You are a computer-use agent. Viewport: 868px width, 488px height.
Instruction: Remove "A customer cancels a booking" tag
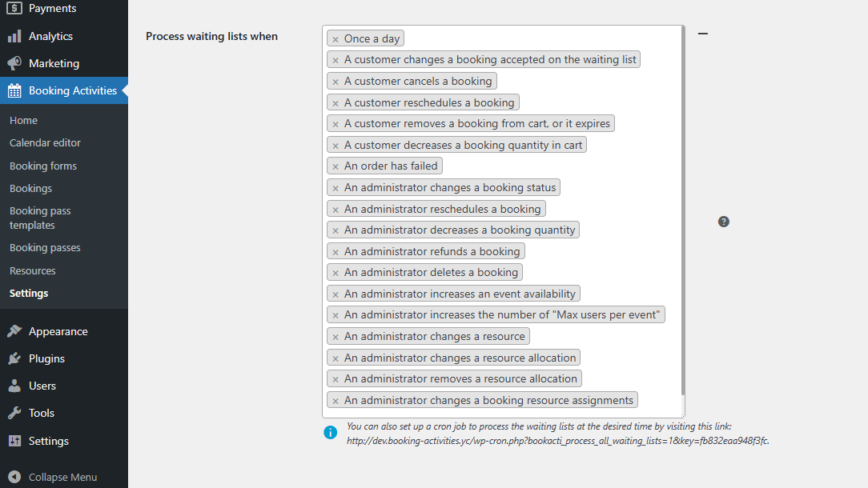click(x=336, y=82)
